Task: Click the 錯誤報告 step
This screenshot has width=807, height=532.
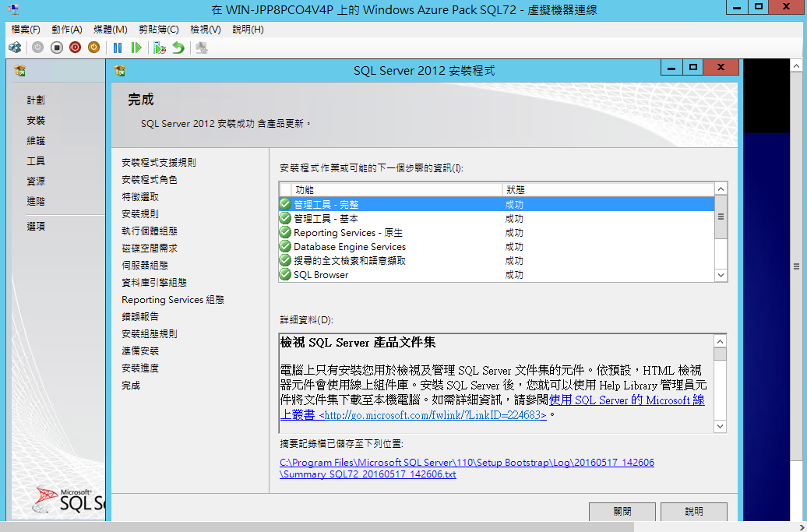Action: tap(140, 316)
